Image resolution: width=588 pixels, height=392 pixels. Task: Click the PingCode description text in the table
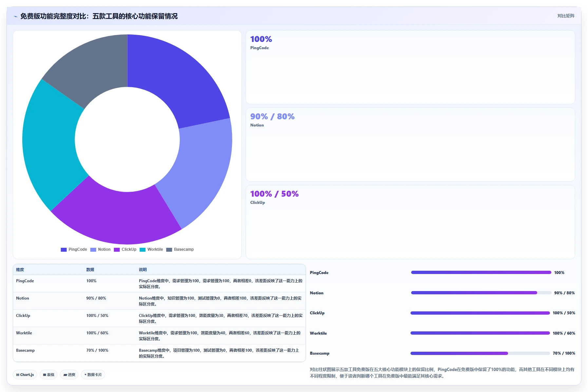click(x=220, y=284)
